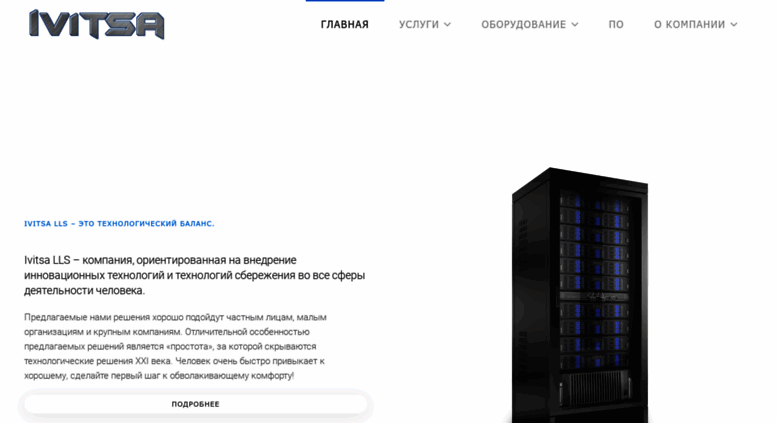Open the ПО menu item
The width and height of the screenshot is (777, 423).
point(616,24)
